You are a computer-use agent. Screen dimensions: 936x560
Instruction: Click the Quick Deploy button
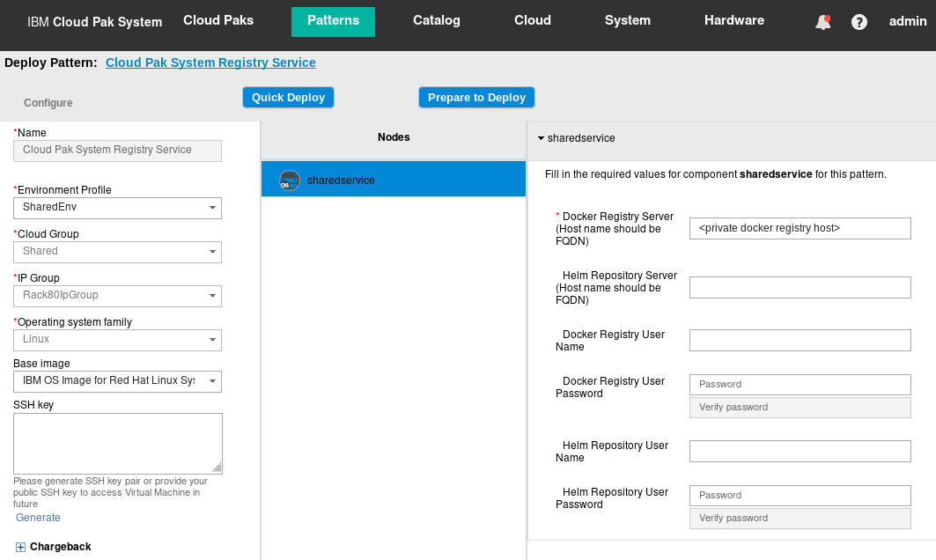[x=288, y=98]
